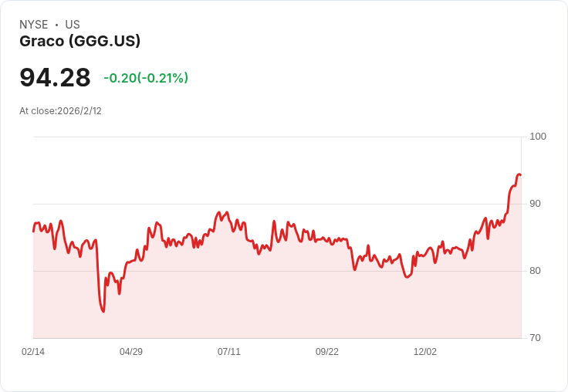Screen dimensions: 568x392
Task: Click the 90 y-axis label
Action: click(535, 204)
